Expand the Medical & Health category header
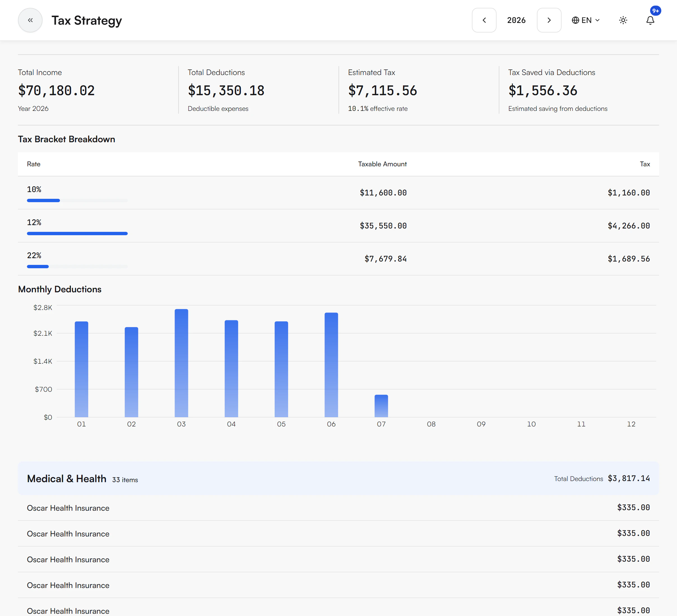The image size is (677, 616). coord(338,479)
